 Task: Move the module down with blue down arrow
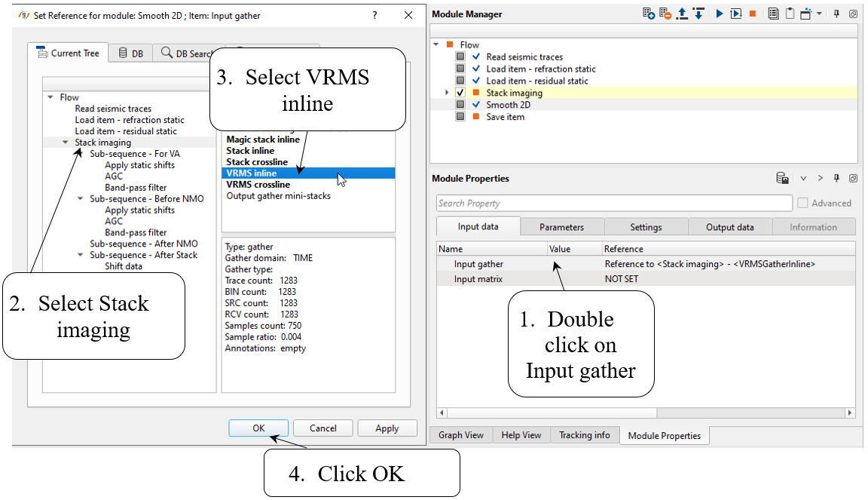(698, 14)
